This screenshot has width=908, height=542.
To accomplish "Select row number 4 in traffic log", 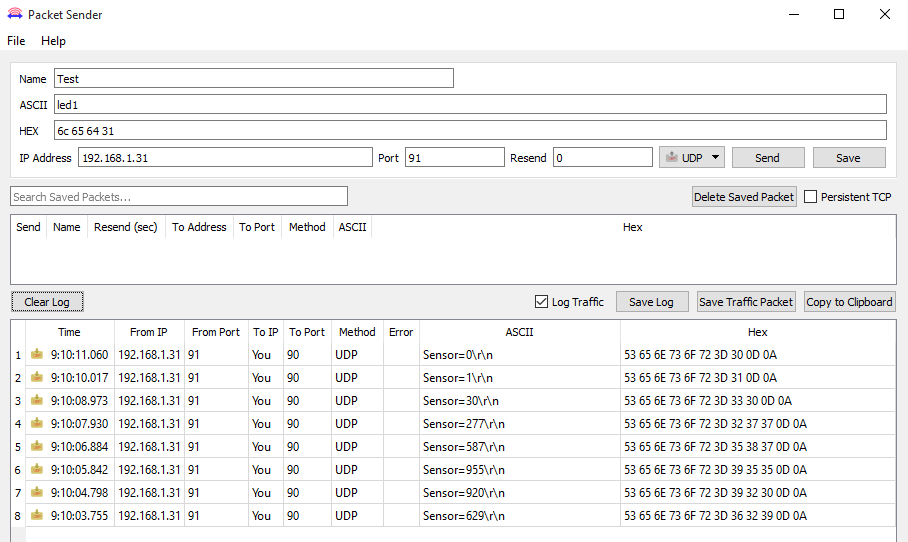I will [x=18, y=424].
